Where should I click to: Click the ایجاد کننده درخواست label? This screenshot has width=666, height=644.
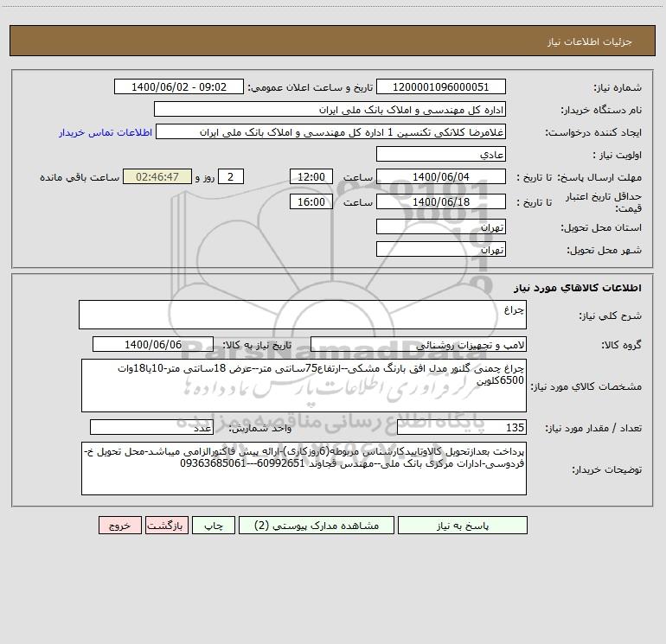pyautogui.click(x=593, y=133)
